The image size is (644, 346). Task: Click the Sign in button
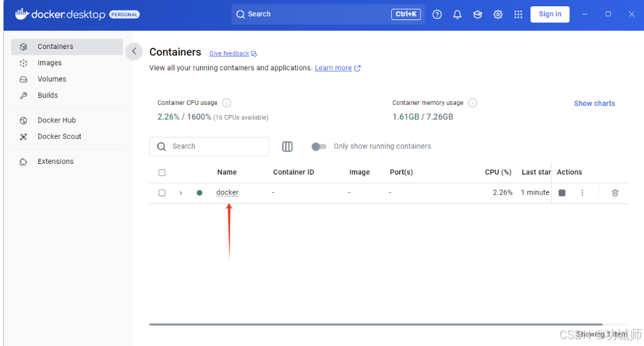tap(549, 14)
